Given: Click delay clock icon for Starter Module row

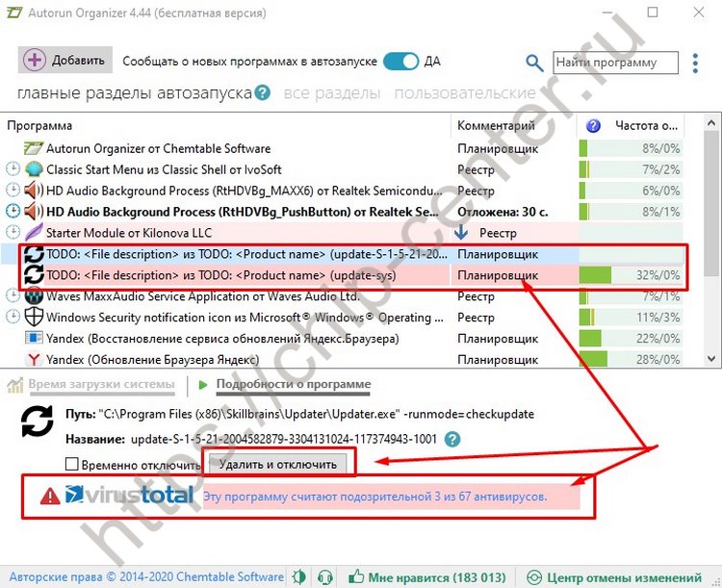Looking at the screenshot, I should [x=13, y=233].
